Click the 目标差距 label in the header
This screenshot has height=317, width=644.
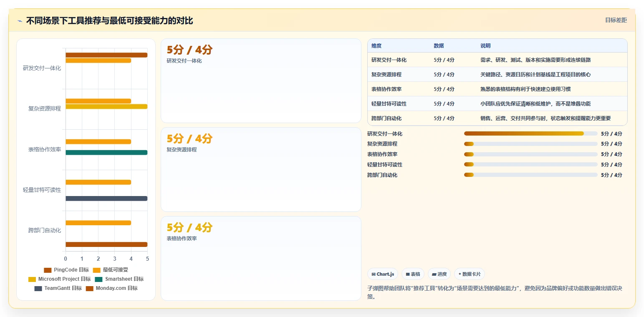[616, 20]
